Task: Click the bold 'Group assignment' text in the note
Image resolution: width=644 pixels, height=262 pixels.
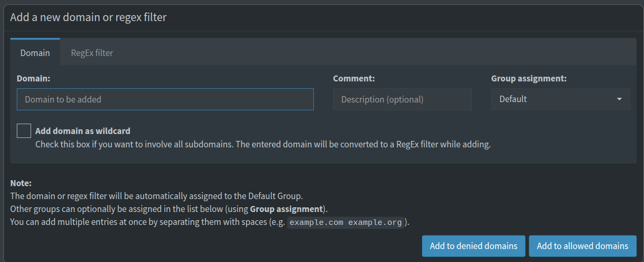Action: coord(286,209)
